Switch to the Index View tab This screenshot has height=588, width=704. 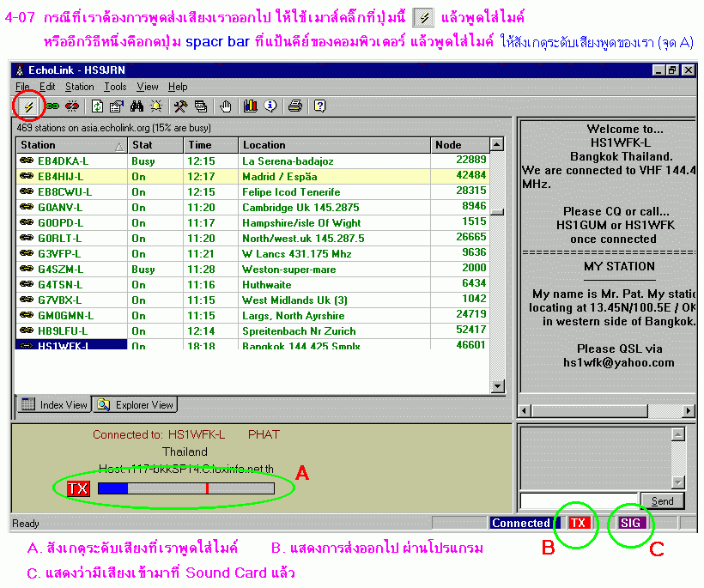[54, 404]
